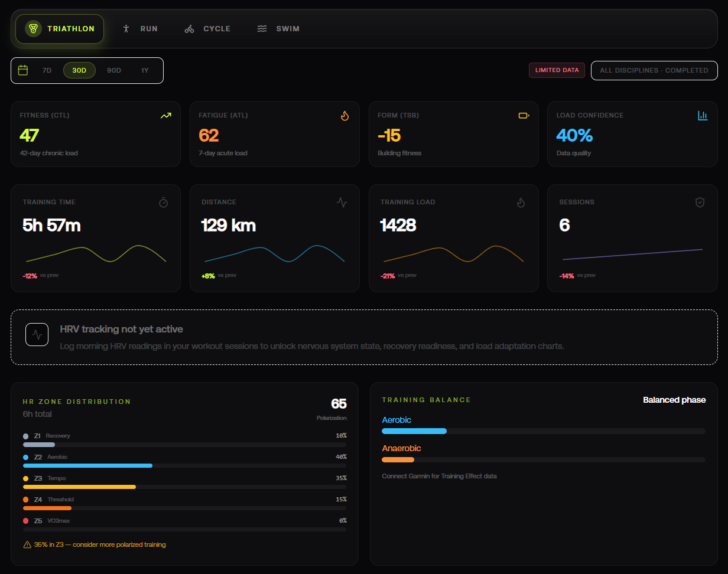Click the bar chart icon on Load Confidence

pyautogui.click(x=703, y=116)
